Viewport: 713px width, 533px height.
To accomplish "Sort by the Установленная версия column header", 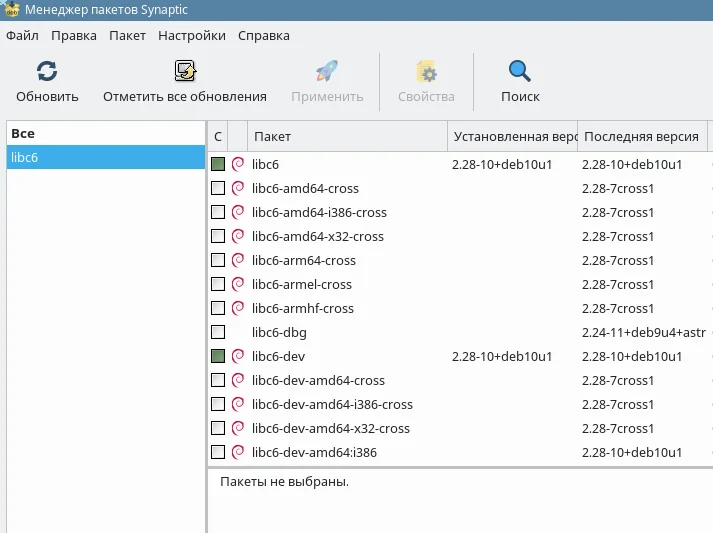I will click(x=512, y=136).
